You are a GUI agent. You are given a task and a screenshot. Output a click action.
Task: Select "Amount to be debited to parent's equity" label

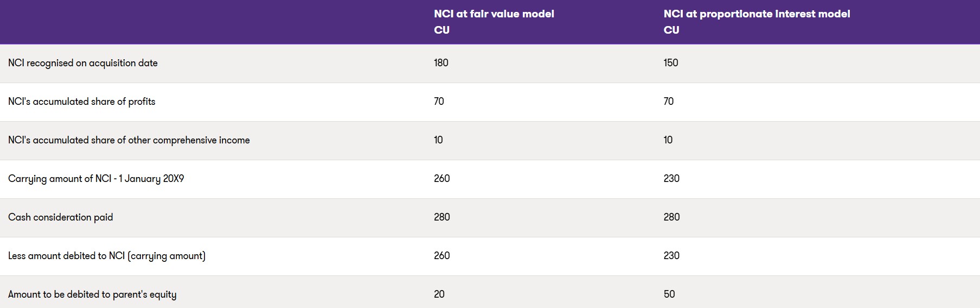tap(92, 294)
